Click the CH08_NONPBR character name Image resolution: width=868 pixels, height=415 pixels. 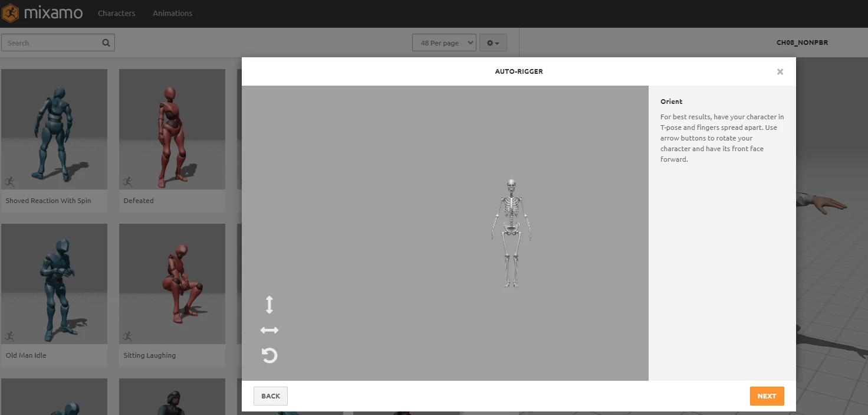click(802, 43)
